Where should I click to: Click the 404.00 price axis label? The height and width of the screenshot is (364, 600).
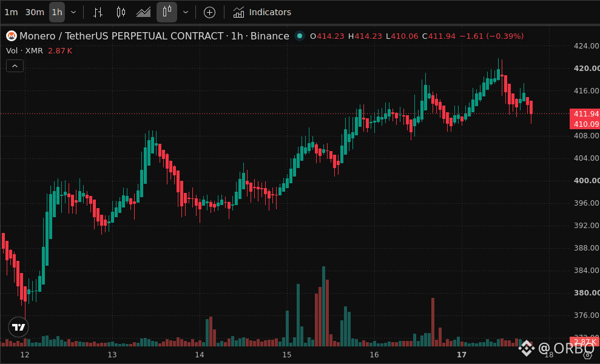586,158
